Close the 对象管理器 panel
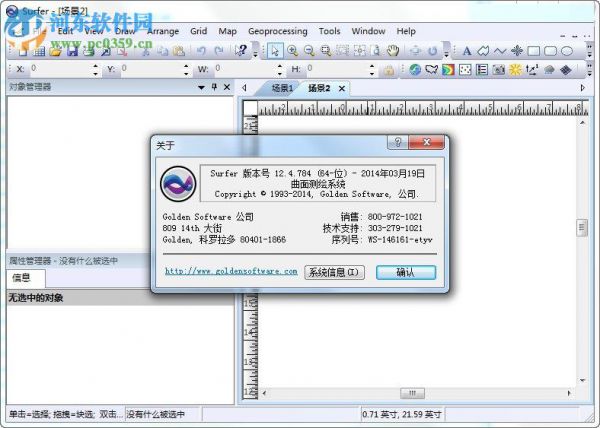The width and height of the screenshot is (600, 428). coord(227,87)
